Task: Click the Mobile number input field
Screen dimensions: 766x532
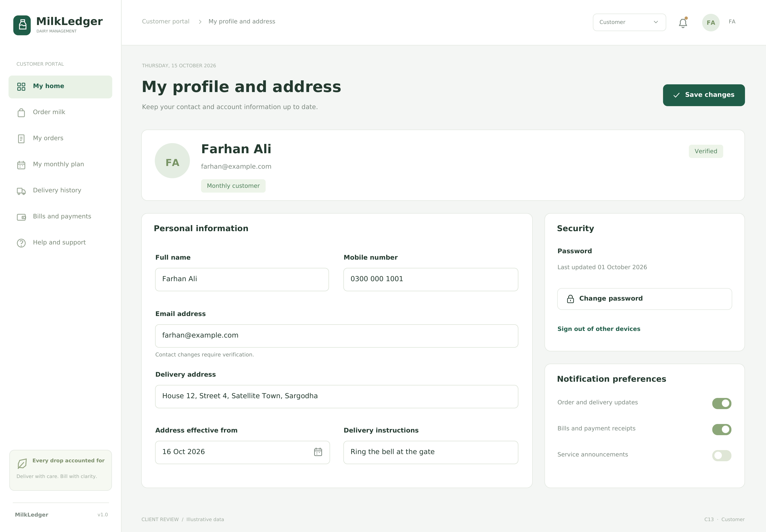Action: click(x=431, y=279)
